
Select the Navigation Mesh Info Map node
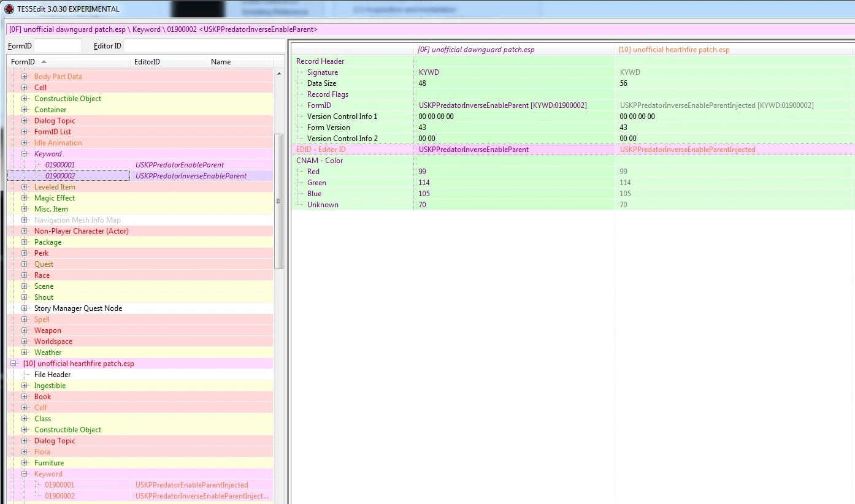click(x=77, y=220)
